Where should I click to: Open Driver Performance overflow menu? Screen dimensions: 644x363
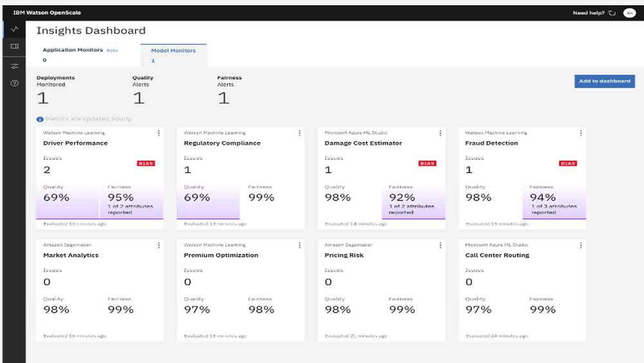tap(158, 133)
